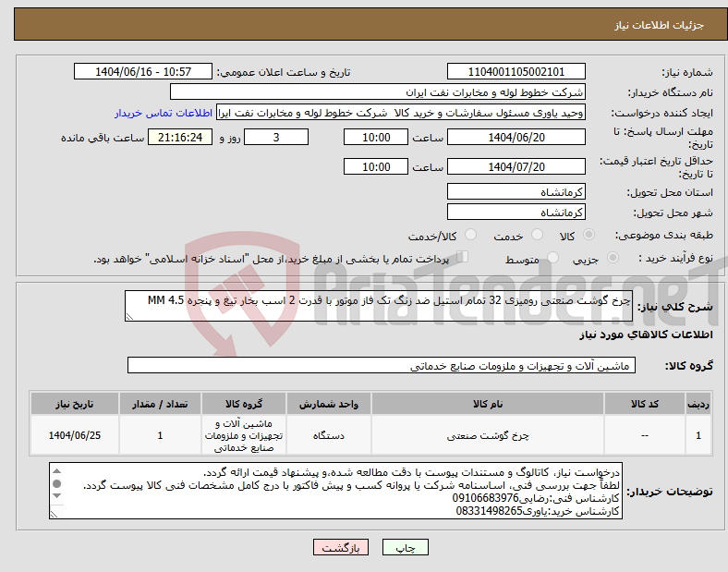
Task: Select the خدمت radio button
Action: [x=537, y=235]
